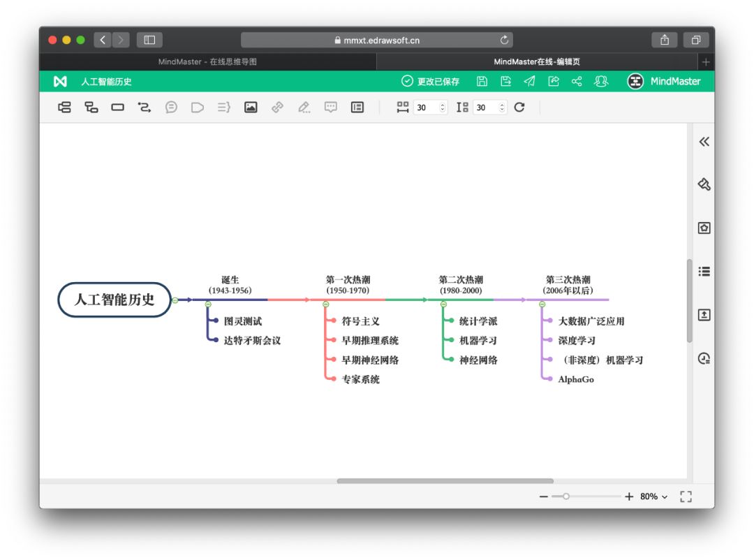Share the map using the share icon
The width and height of the screenshot is (754, 560).
point(577,81)
